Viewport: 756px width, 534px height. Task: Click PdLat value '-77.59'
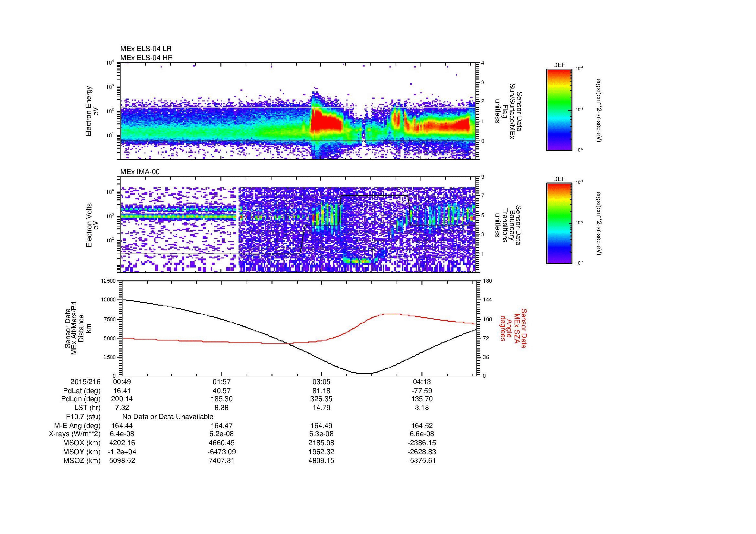(422, 391)
